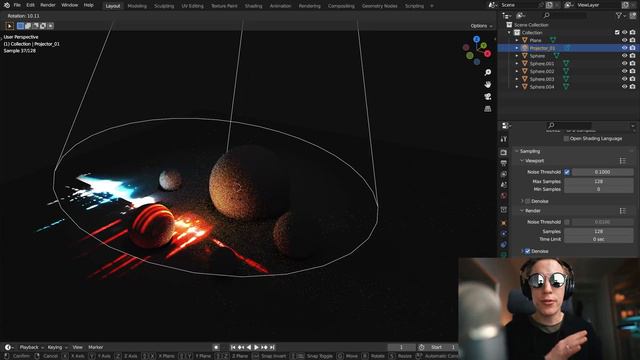Choose the subtract selection mode icon
The height and width of the screenshot is (360, 640).
tap(36, 26)
